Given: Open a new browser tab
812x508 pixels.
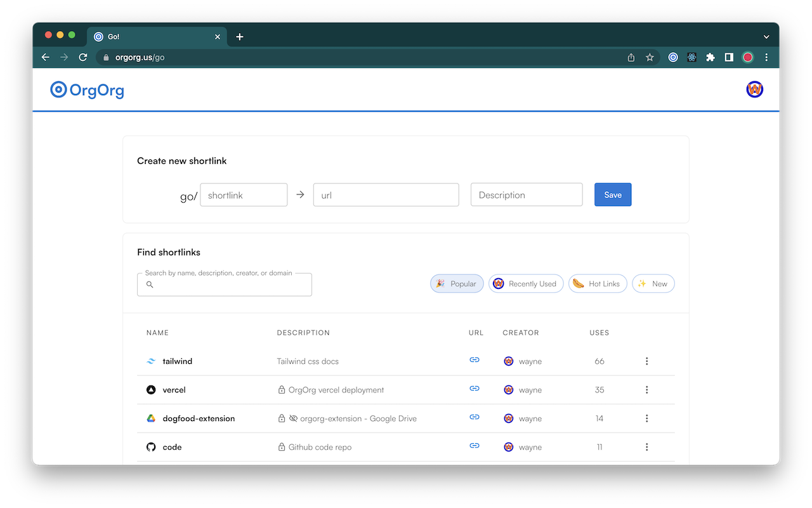Looking at the screenshot, I should 240,37.
